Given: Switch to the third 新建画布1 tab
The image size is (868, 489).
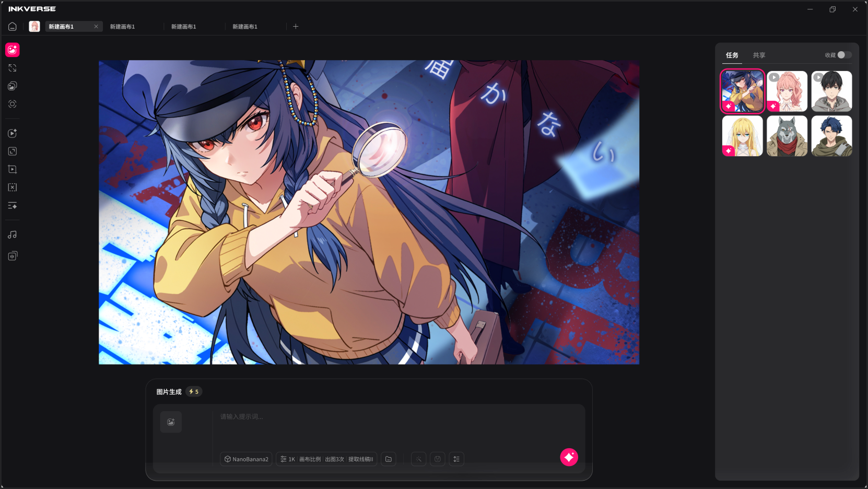Looking at the screenshot, I should [x=184, y=27].
